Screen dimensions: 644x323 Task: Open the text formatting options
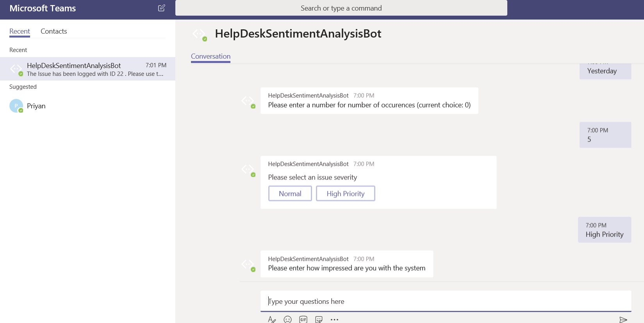tap(272, 319)
